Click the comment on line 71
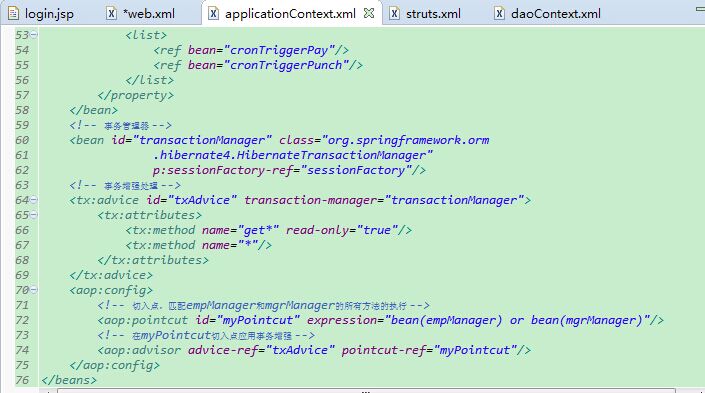 tap(263, 305)
